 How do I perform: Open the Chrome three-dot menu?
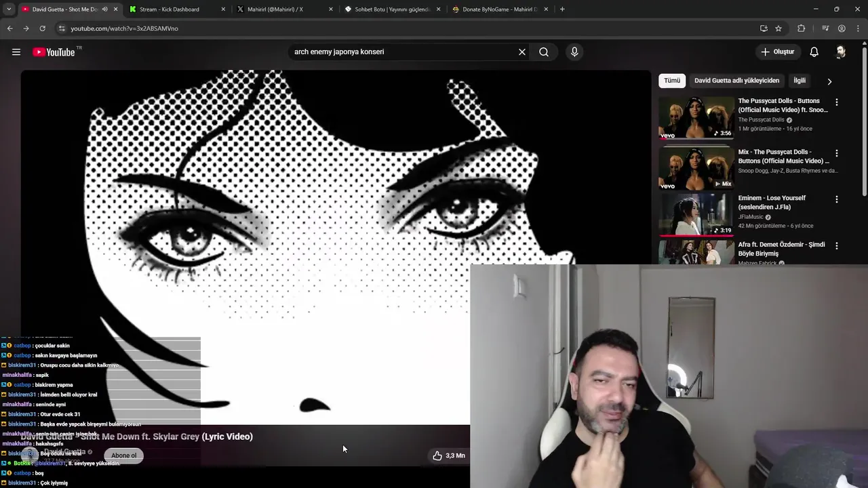(x=858, y=28)
